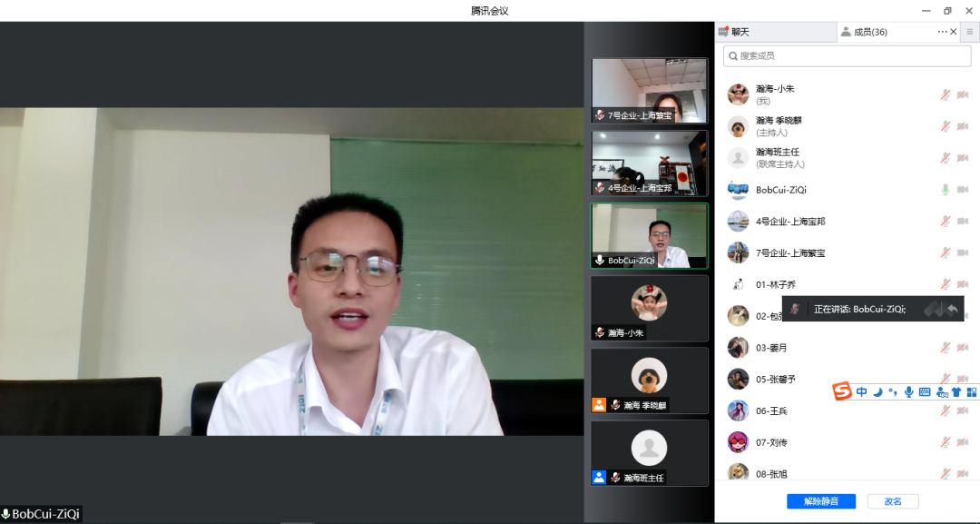Viewport: 980px width, 524px height.
Task: Toggle camera icon for 瀚海-小朱 in member list
Action: coord(962,95)
